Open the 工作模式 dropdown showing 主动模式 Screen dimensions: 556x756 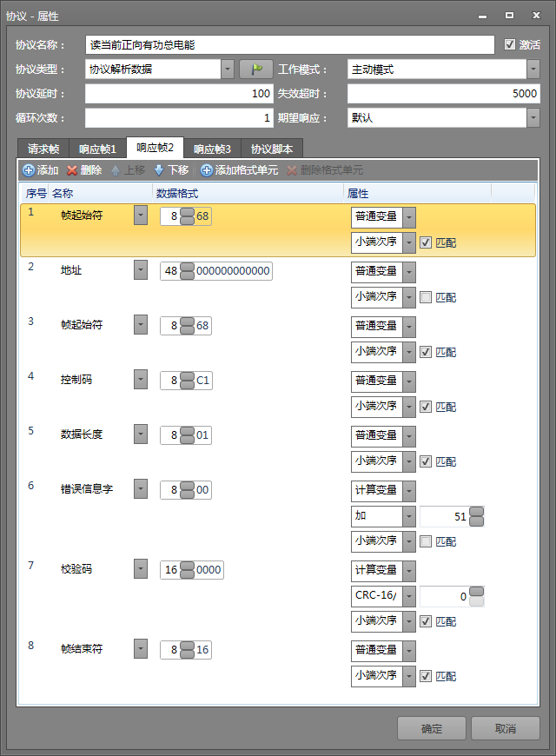coord(533,70)
